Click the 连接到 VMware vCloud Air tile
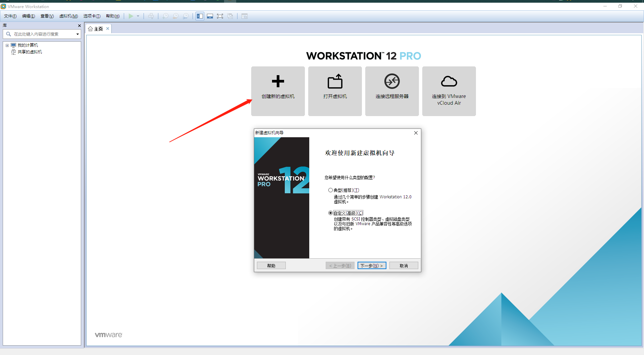This screenshot has height=355, width=644. coord(449,91)
